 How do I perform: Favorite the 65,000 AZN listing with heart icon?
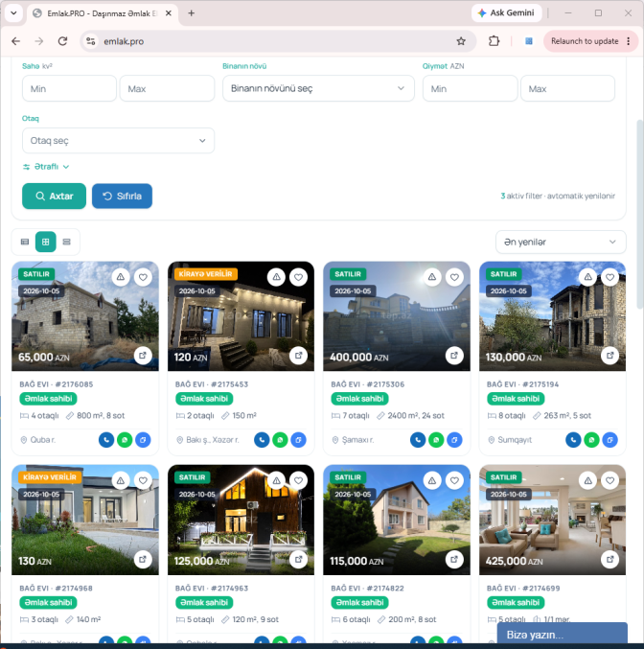[143, 277]
